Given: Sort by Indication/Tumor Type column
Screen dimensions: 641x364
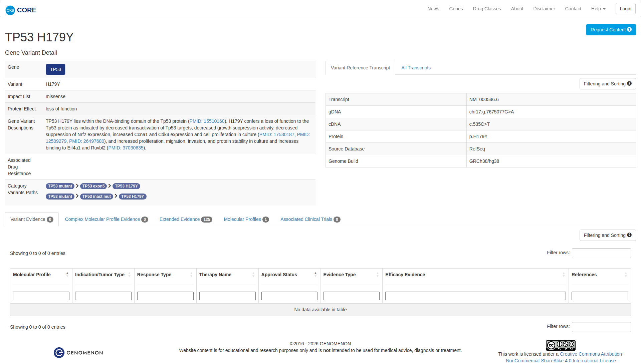Looking at the screenshot, I should click(x=129, y=275).
